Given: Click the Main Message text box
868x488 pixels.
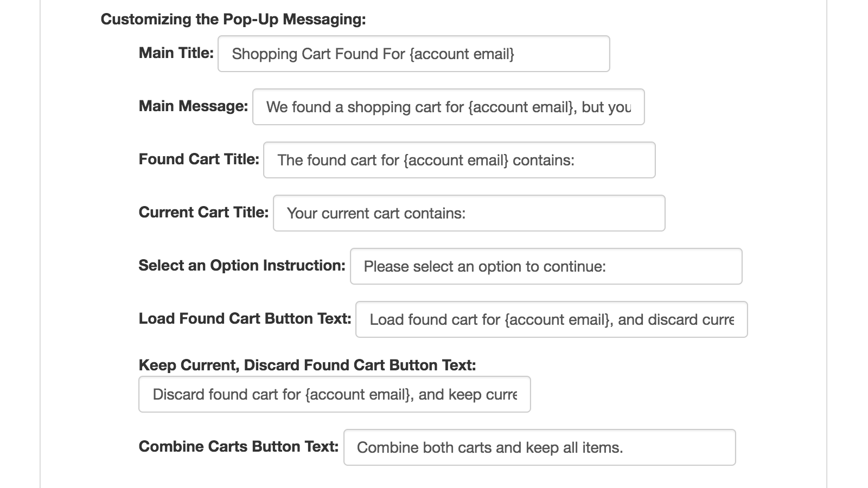Looking at the screenshot, I should click(448, 107).
